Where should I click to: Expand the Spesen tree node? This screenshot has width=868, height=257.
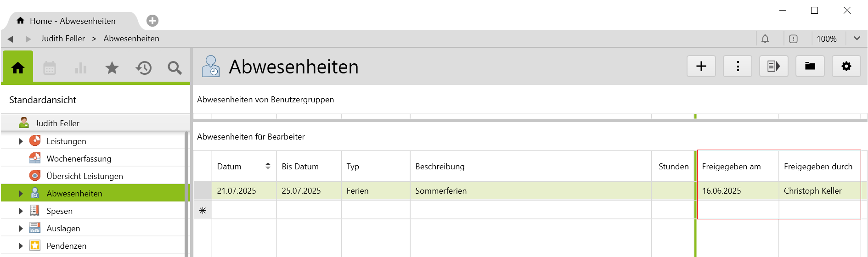click(21, 211)
